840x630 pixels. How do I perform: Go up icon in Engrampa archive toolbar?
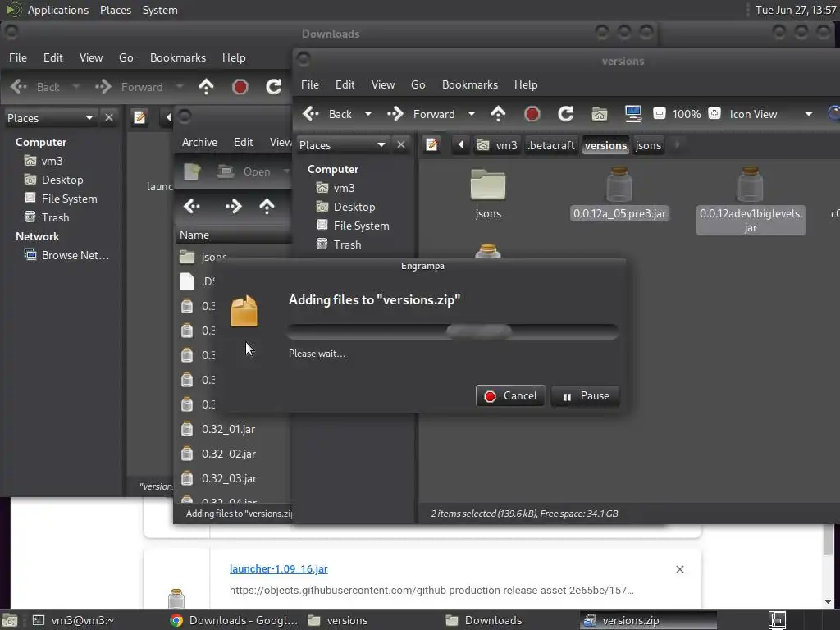click(267, 206)
